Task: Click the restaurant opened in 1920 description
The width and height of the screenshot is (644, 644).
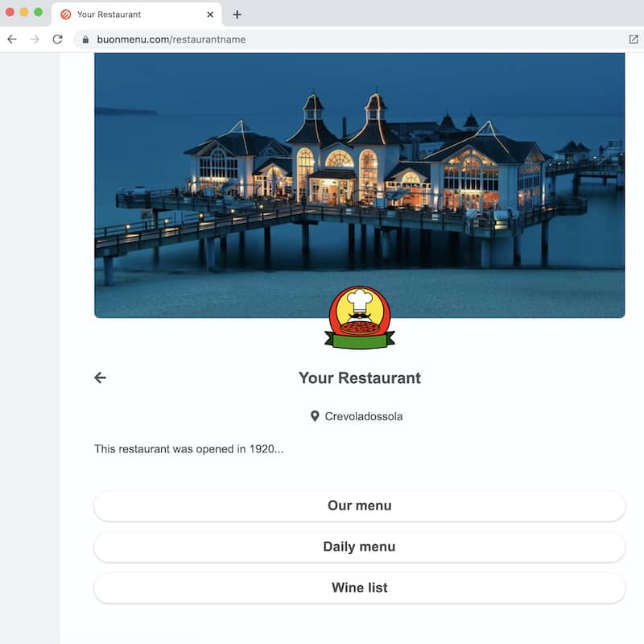Action: 188,449
